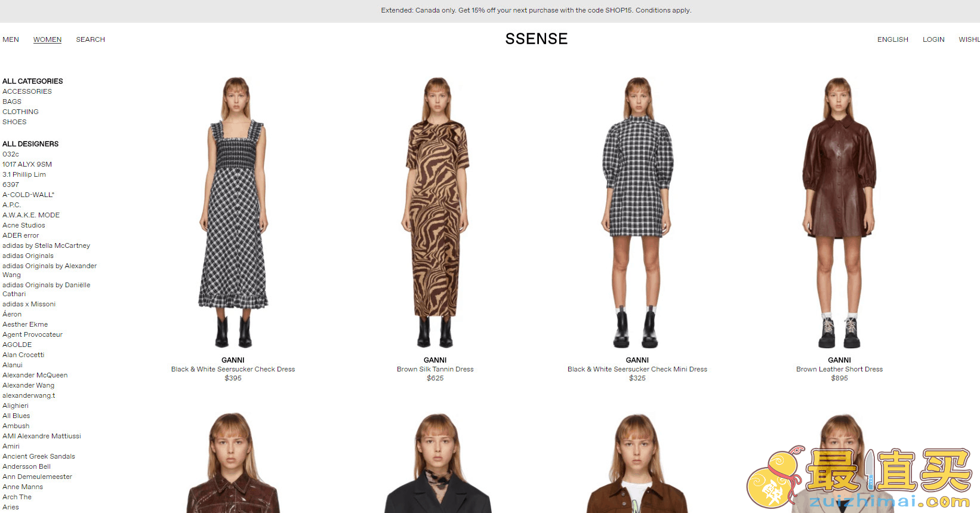Filter by BAGS category
Screen dimensions: 980x513
tap(12, 102)
